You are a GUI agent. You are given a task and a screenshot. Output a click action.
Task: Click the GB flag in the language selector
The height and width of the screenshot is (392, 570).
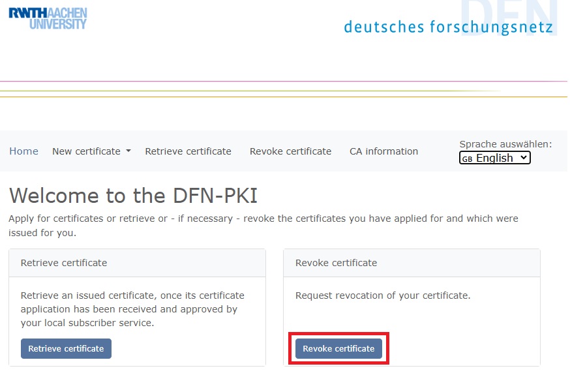click(468, 158)
